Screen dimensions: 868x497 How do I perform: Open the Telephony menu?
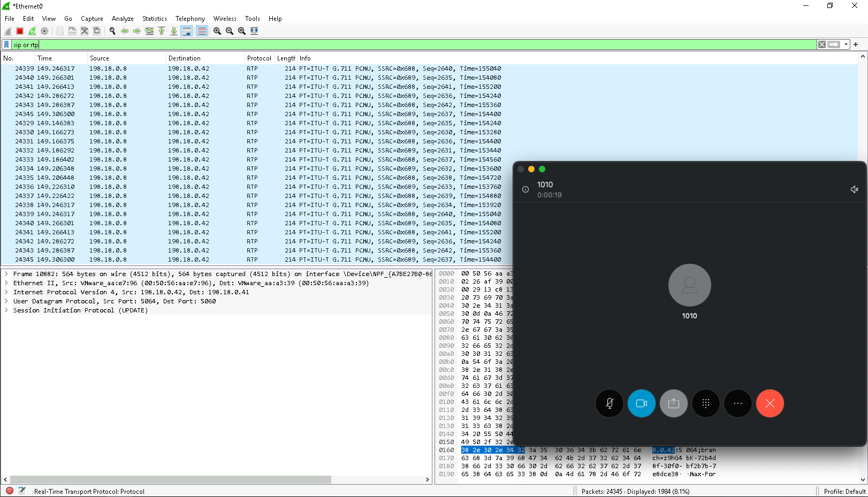point(190,19)
